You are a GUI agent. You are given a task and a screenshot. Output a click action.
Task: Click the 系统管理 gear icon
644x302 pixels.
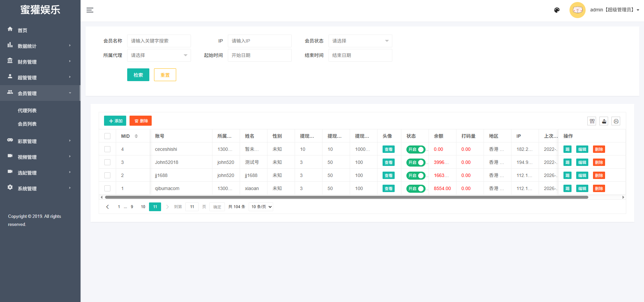pyautogui.click(x=10, y=187)
